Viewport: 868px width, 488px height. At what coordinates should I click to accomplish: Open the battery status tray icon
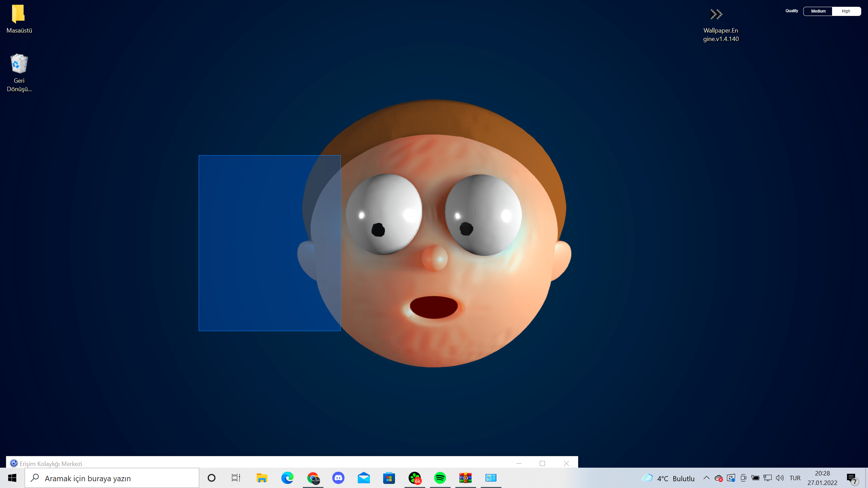coord(755,478)
